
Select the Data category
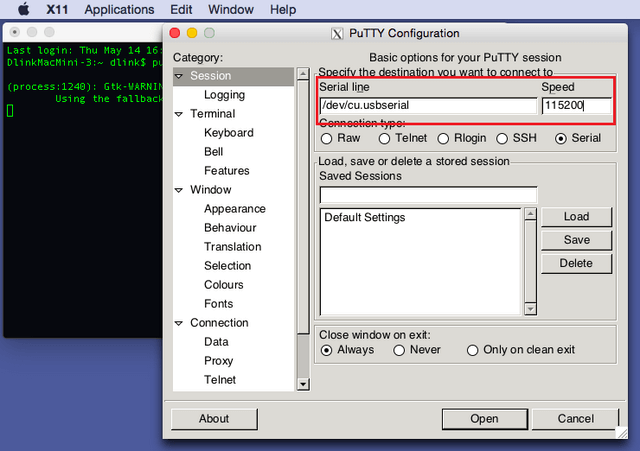pyautogui.click(x=216, y=342)
